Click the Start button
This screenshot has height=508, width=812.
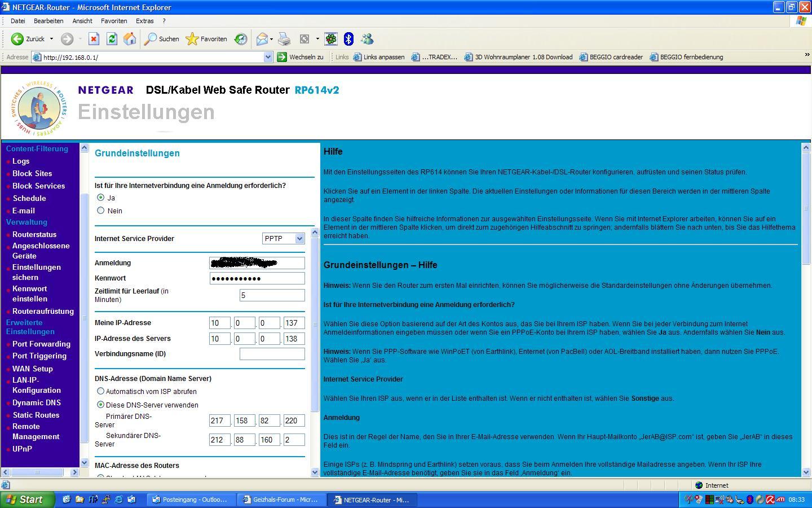[27, 500]
